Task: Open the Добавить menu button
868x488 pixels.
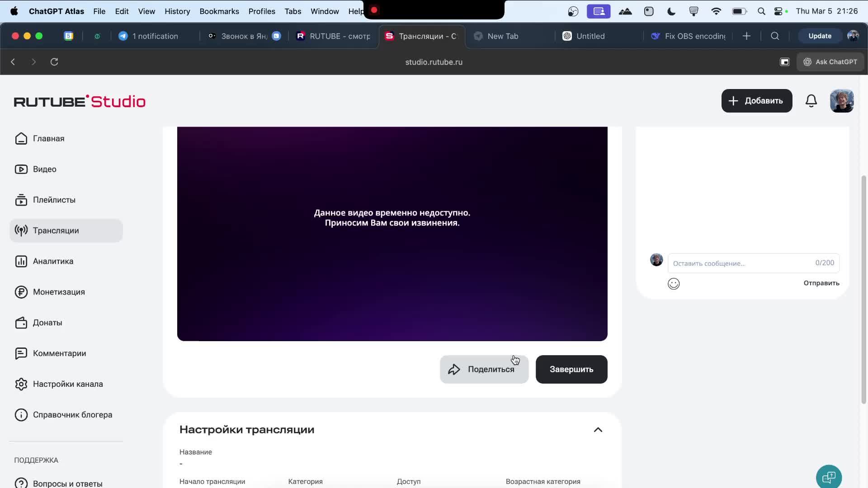Action: pyautogui.click(x=756, y=101)
